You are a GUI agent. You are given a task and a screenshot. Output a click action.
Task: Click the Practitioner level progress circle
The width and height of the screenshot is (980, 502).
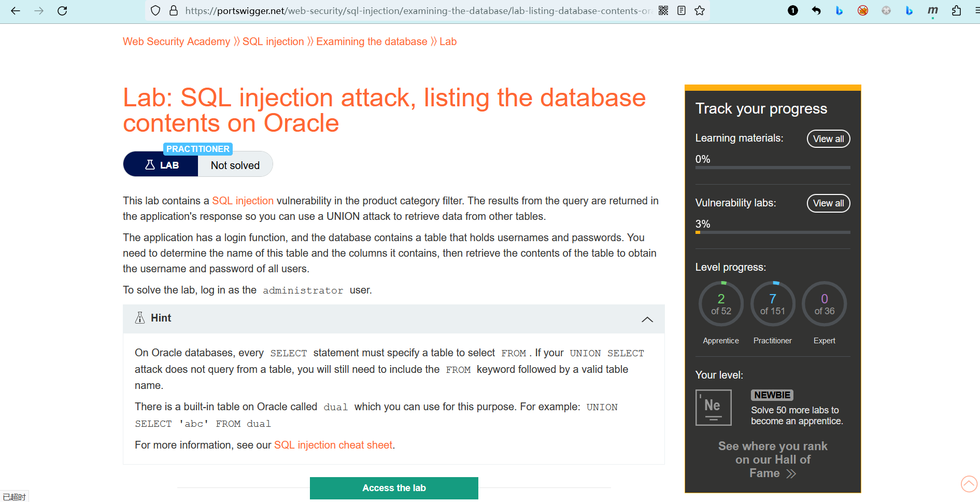(x=772, y=304)
